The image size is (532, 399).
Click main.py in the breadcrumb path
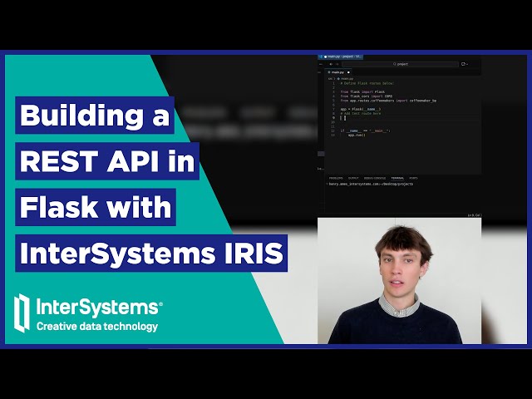347,79
